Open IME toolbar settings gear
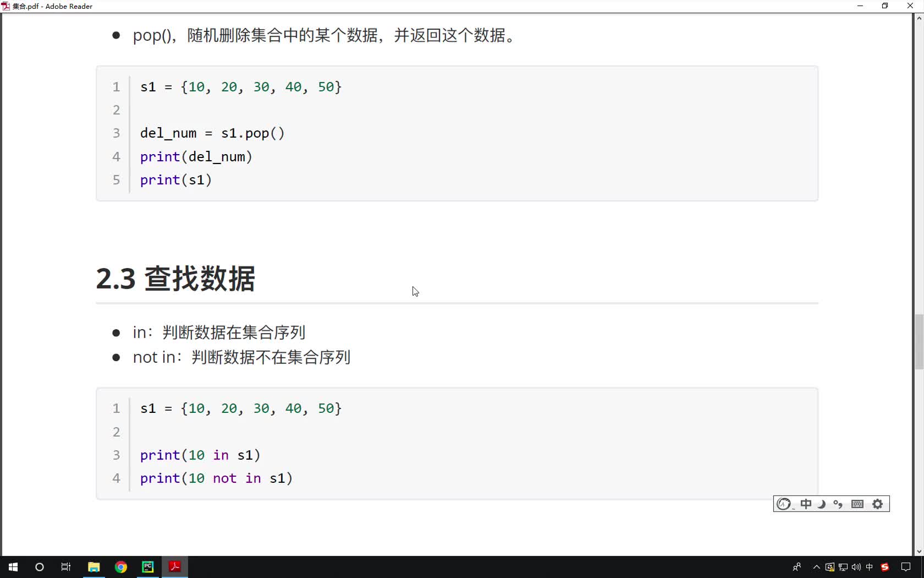The height and width of the screenshot is (578, 924). click(x=878, y=504)
